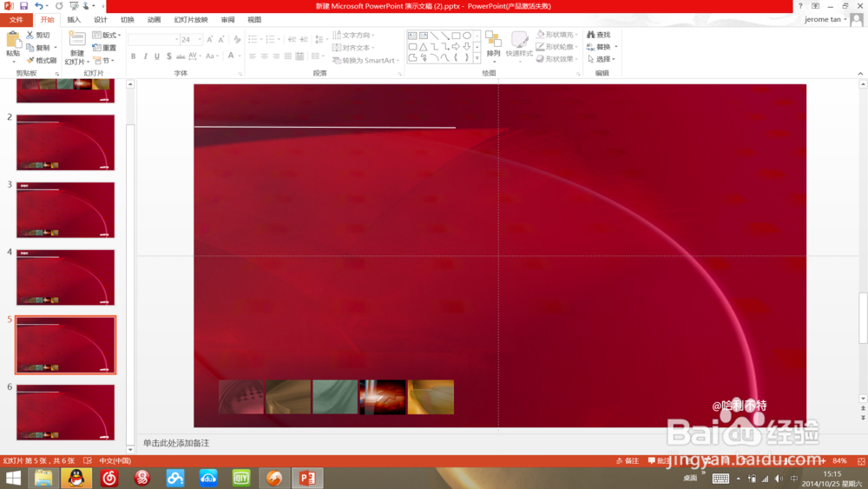Save the presentation using the floppy disk icon
The image size is (868, 489).
click(23, 6)
